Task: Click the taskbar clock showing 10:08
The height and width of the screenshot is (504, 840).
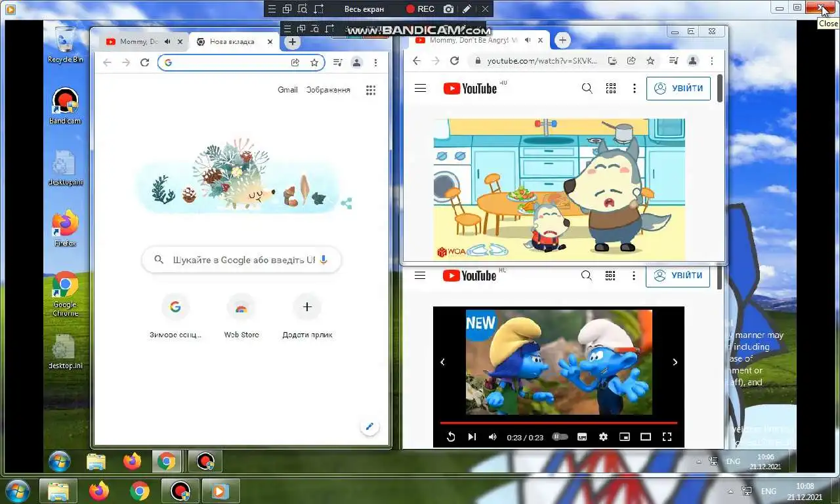Action: click(805, 492)
